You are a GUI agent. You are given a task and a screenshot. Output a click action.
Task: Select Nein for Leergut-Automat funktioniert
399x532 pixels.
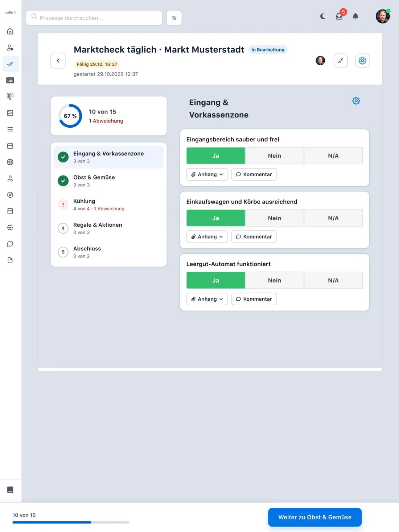point(275,280)
